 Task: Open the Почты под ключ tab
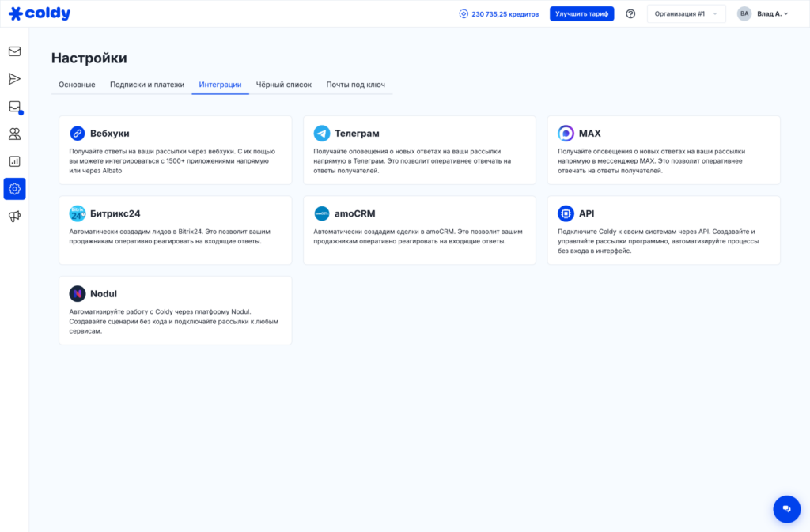355,85
